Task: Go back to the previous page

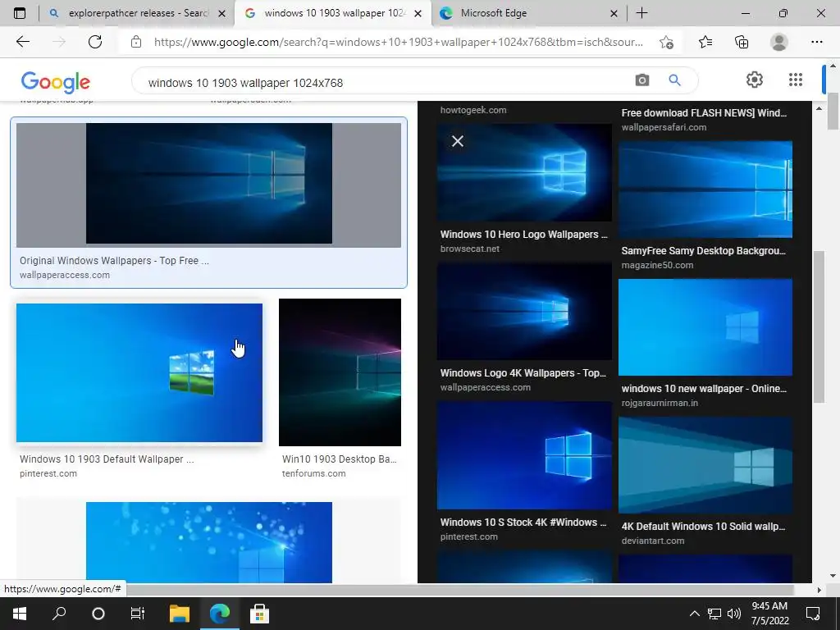Action: click(22, 42)
